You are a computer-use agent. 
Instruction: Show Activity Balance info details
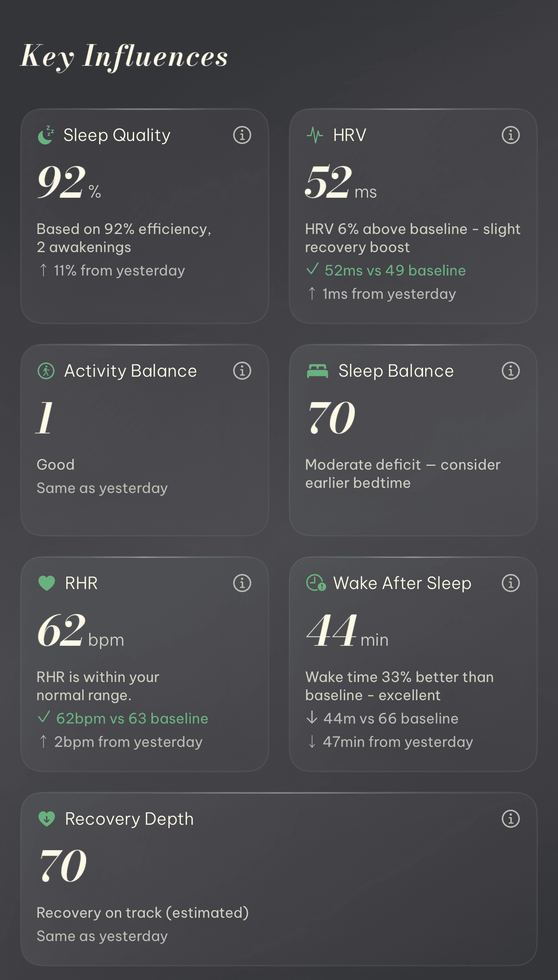242,371
